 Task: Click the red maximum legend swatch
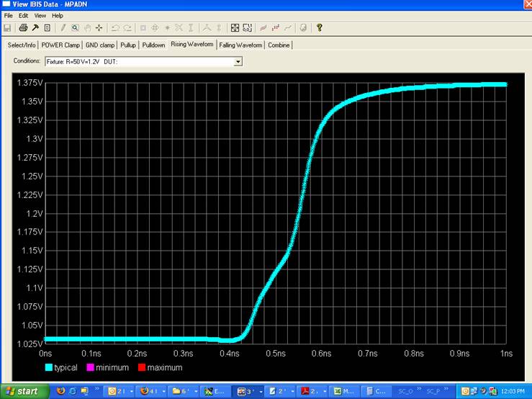(142, 367)
